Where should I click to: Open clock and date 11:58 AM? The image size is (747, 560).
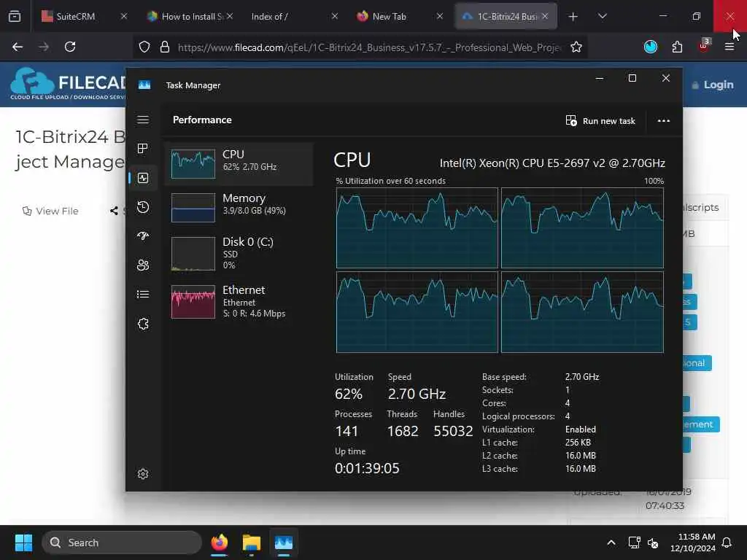pyautogui.click(x=693, y=542)
